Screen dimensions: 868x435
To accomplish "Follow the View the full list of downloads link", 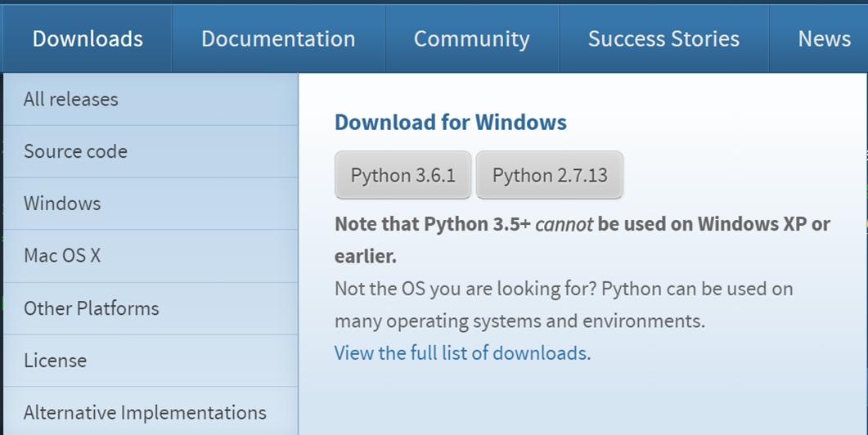I will [x=462, y=352].
